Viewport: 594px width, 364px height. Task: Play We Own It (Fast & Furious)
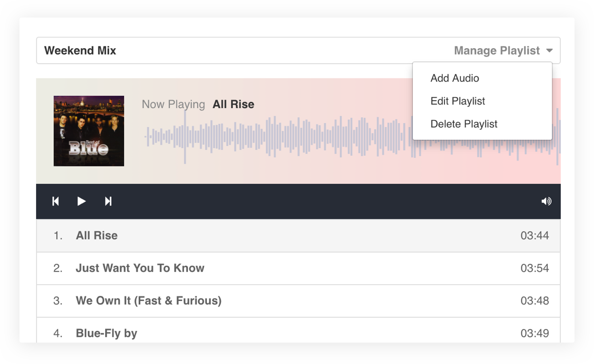pos(298,301)
